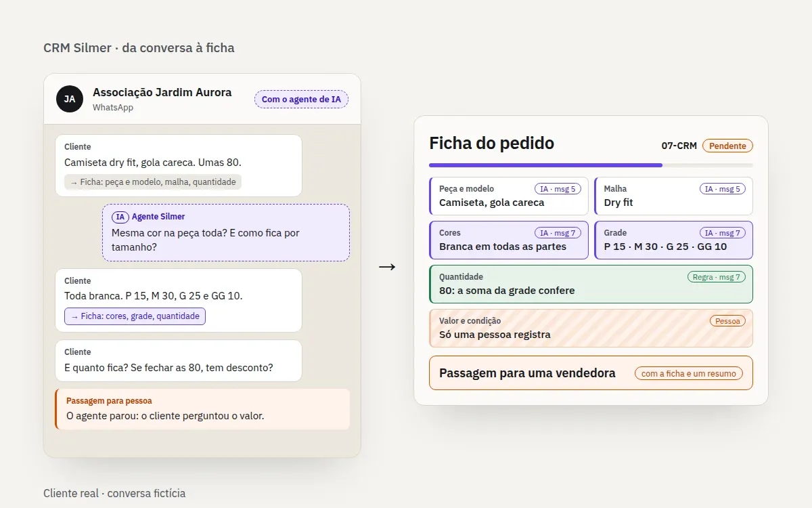Click the 'Passagem para pessoa' notice label
The image size is (812, 508).
coord(109,401)
